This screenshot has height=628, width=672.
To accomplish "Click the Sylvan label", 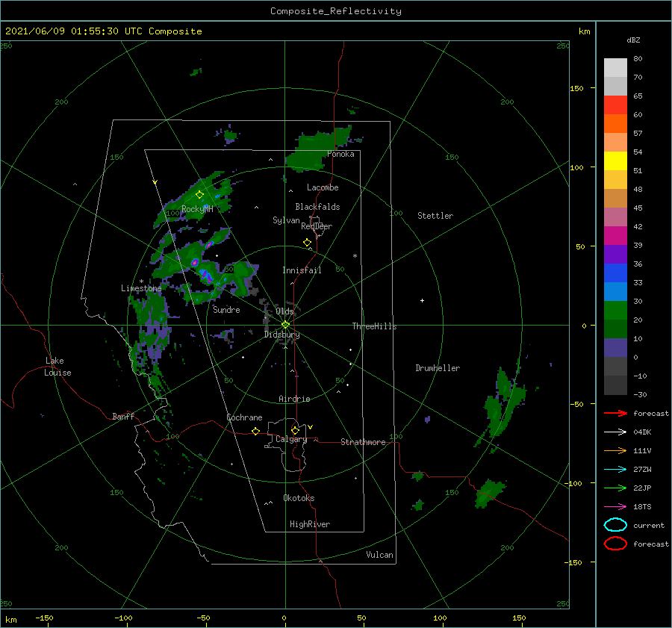I will click(286, 220).
